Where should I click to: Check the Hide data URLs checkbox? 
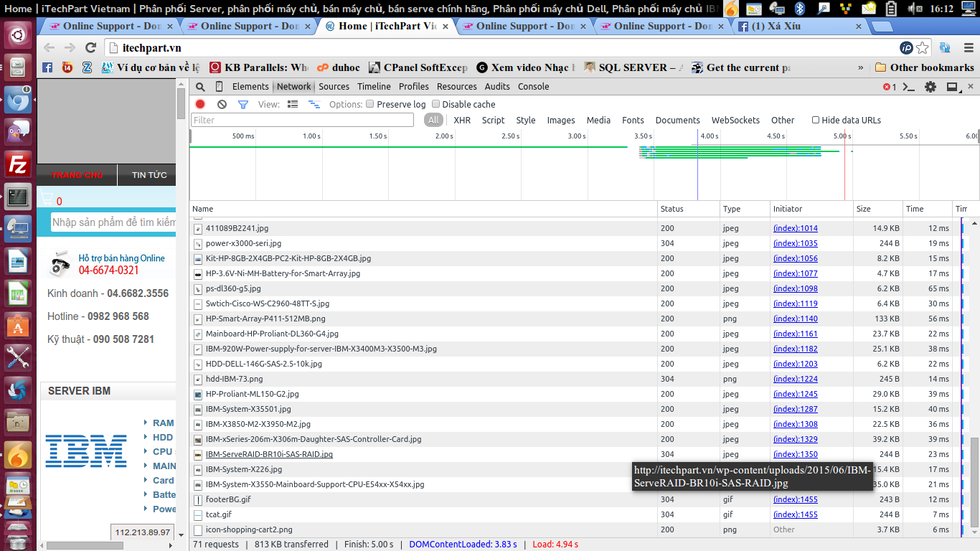pos(816,120)
